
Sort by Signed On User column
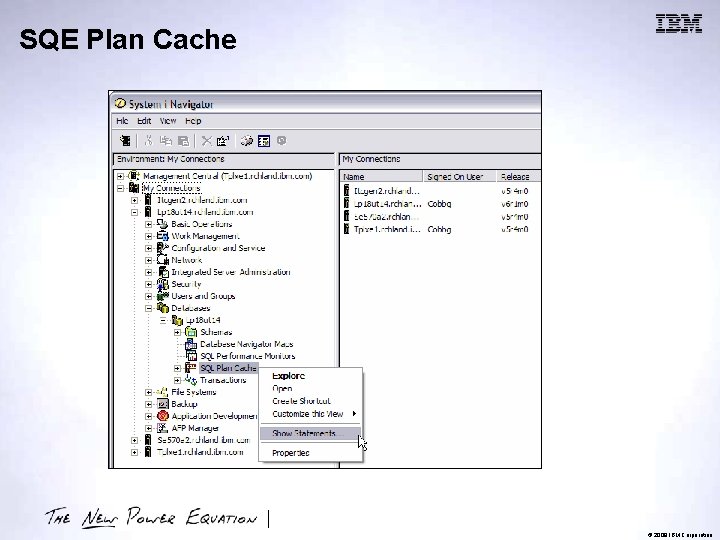tap(459, 177)
